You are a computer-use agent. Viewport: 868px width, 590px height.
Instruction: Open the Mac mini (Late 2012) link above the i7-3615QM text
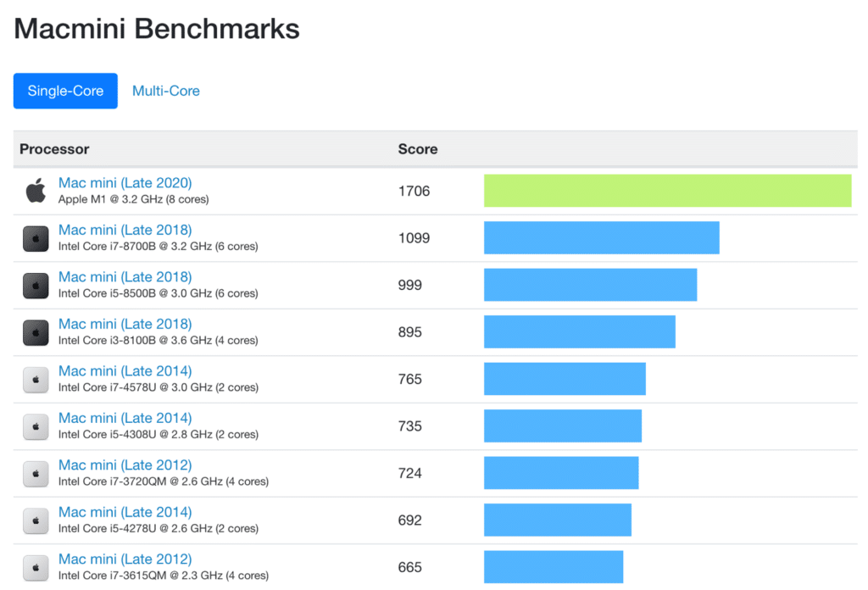(125, 559)
